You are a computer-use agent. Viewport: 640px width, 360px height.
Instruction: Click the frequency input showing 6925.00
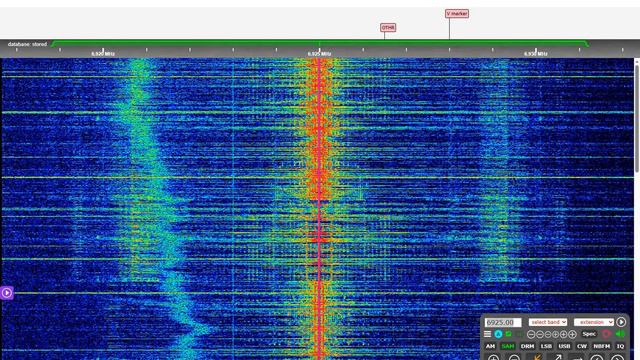[503, 322]
